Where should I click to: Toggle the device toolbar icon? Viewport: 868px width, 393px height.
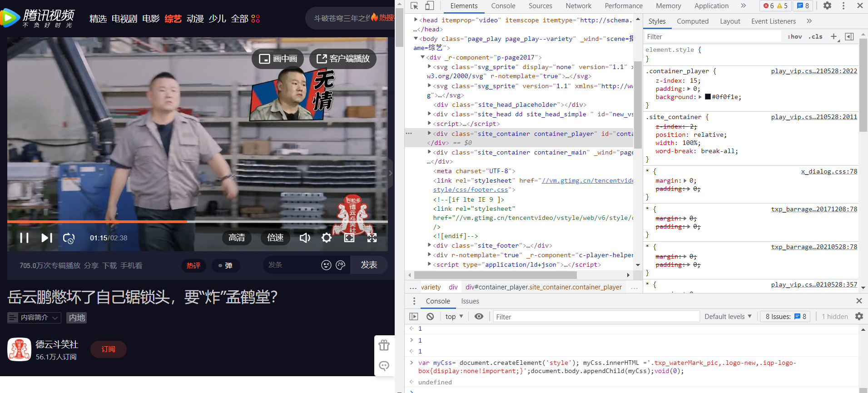[429, 6]
